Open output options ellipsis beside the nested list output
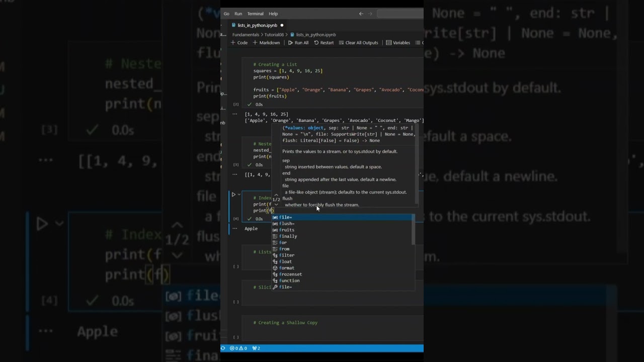 click(234, 174)
